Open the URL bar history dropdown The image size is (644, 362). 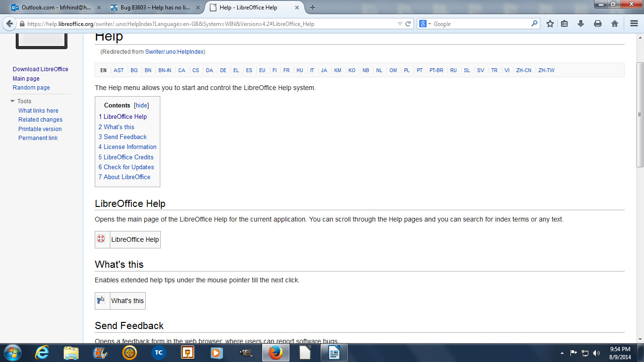(400, 24)
